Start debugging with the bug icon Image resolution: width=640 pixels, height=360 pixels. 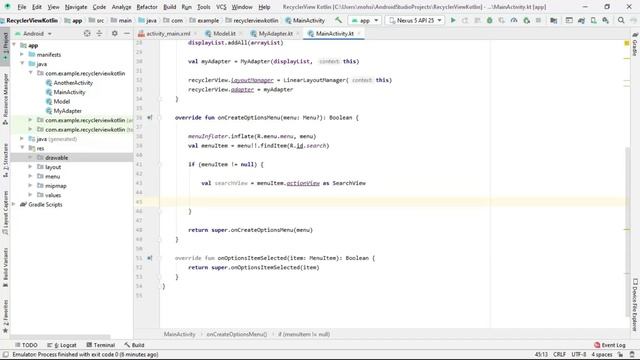489,20
